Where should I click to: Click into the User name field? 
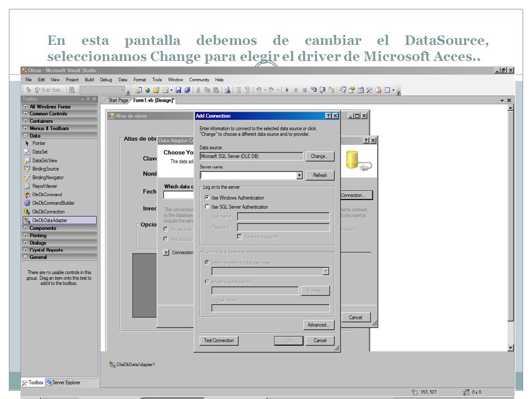coord(283,217)
